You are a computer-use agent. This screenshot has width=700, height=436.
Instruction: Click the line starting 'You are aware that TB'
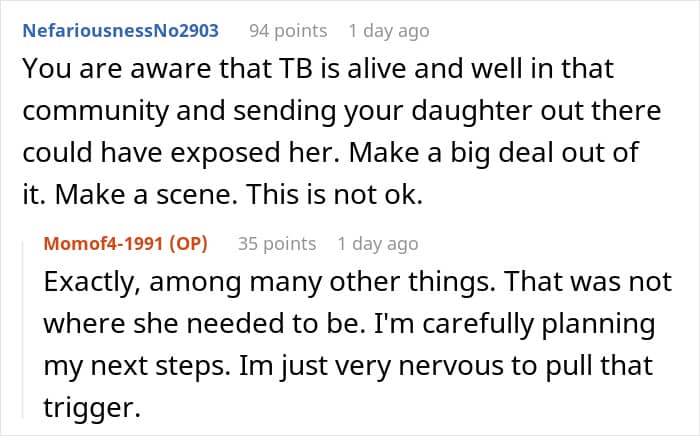click(318, 69)
